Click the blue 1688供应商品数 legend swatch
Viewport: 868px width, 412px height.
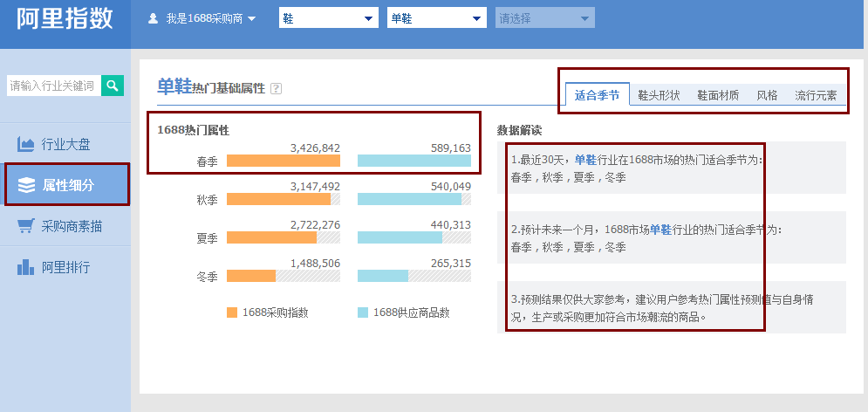pyautogui.click(x=362, y=312)
